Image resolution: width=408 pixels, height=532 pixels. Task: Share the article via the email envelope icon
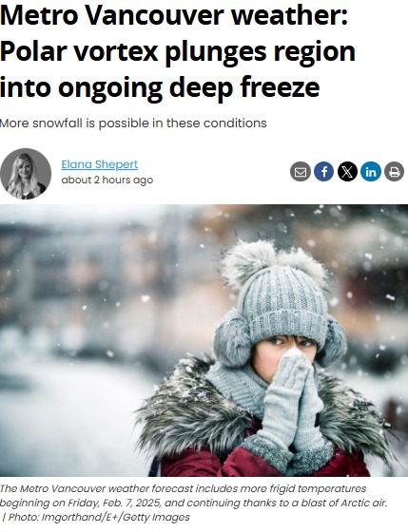301,172
